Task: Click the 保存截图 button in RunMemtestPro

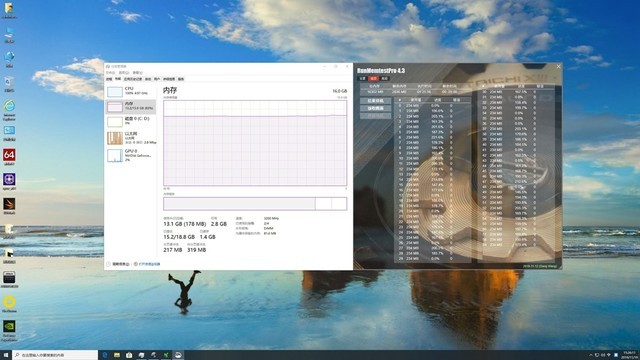Action: [376, 108]
